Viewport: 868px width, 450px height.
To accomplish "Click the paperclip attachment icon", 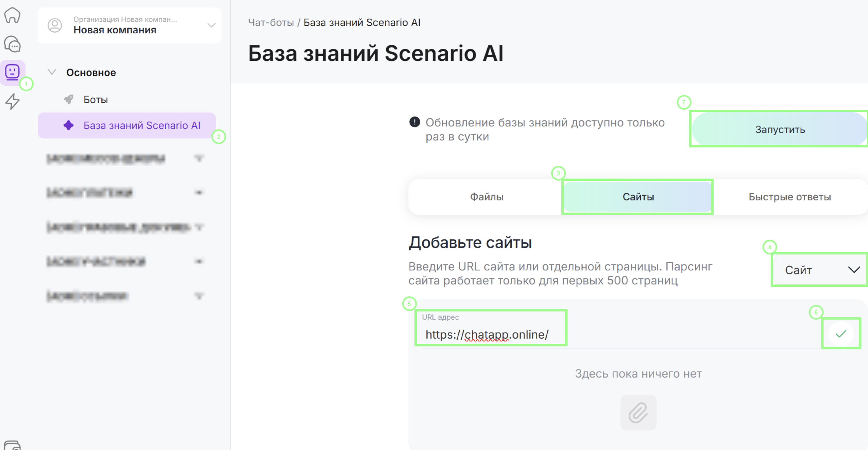I will tap(638, 412).
